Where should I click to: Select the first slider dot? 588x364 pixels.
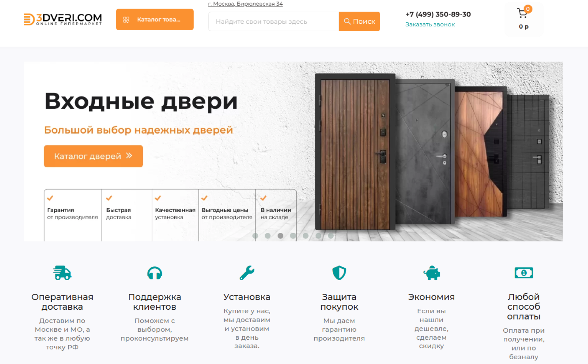point(255,236)
